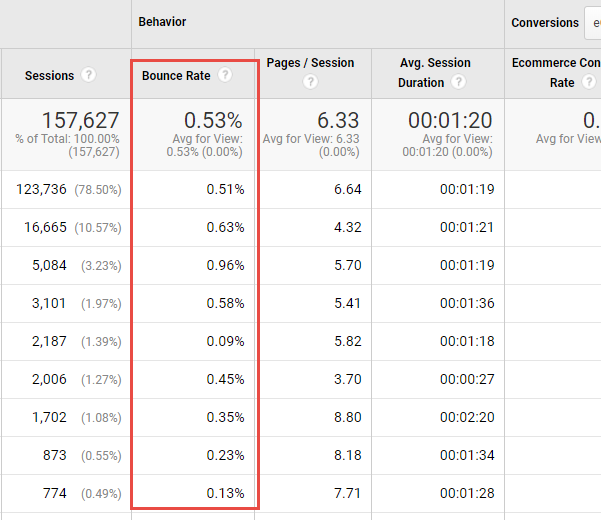
Task: Select sessions cell 774
Action: (x=54, y=493)
